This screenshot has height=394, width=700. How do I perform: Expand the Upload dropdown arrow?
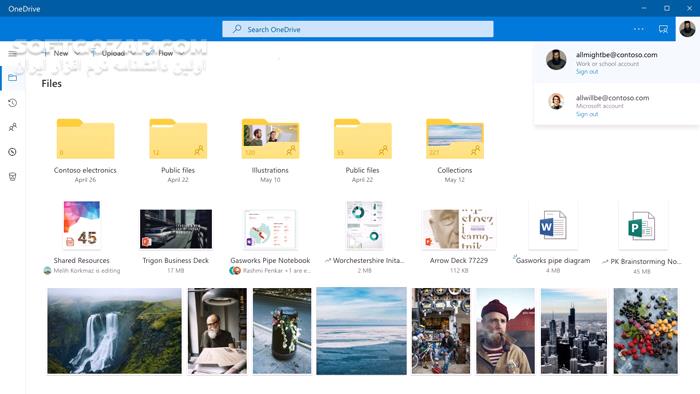coord(133,54)
